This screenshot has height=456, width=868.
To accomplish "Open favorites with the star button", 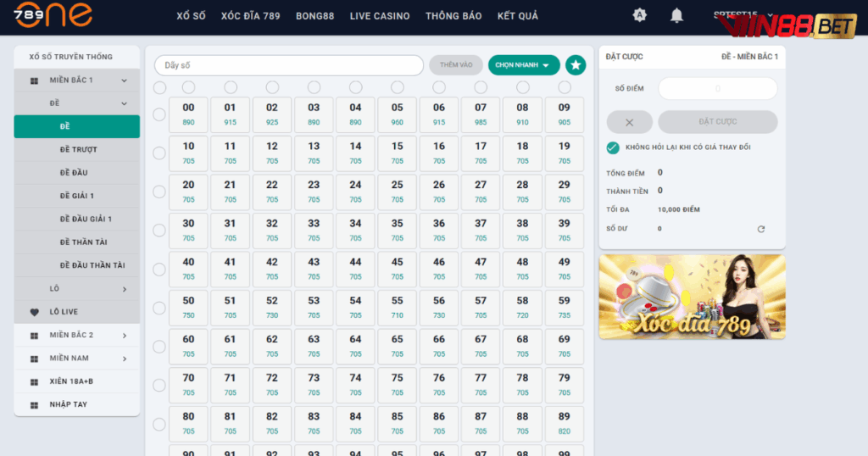I will (576, 65).
